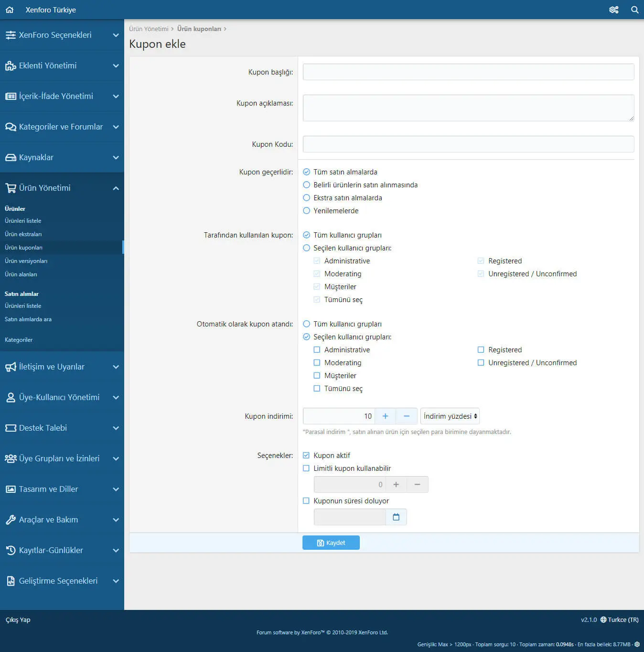Click the Destek Talebi ticket icon
The image size is (644, 652).
point(11,428)
